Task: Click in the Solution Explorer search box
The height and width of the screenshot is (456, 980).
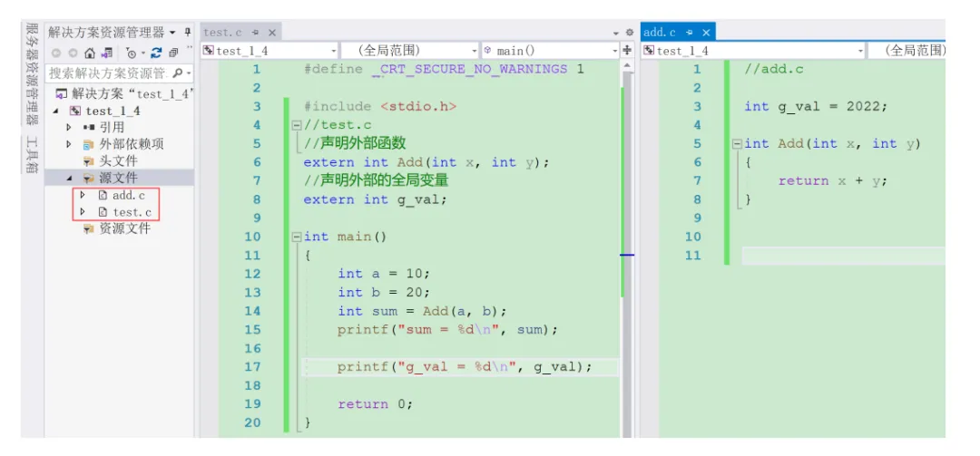Action: (x=108, y=73)
